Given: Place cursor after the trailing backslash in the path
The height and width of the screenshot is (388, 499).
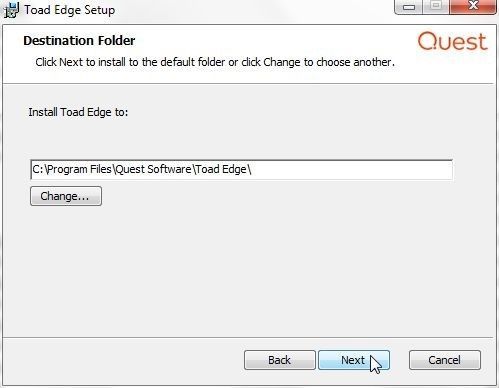Looking at the screenshot, I should [x=253, y=170].
